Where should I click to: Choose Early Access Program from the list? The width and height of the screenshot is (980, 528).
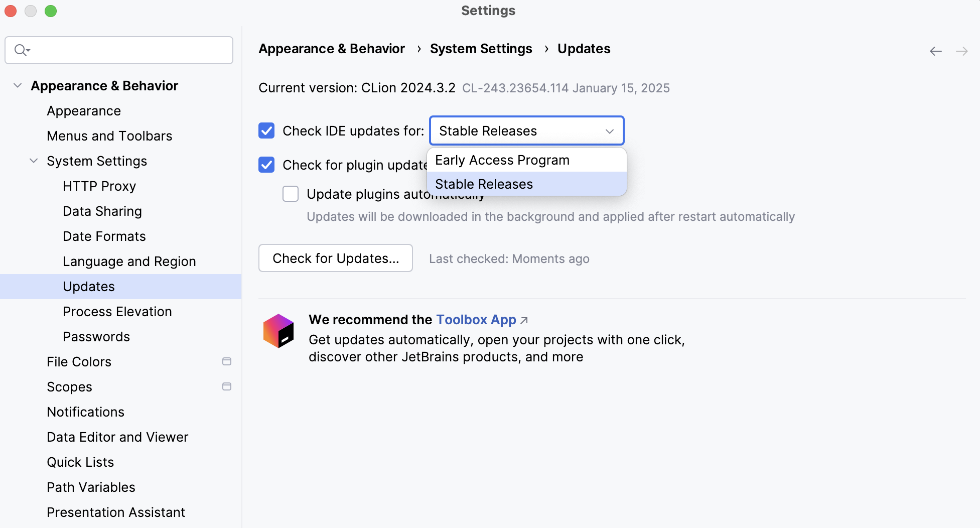pyautogui.click(x=502, y=160)
